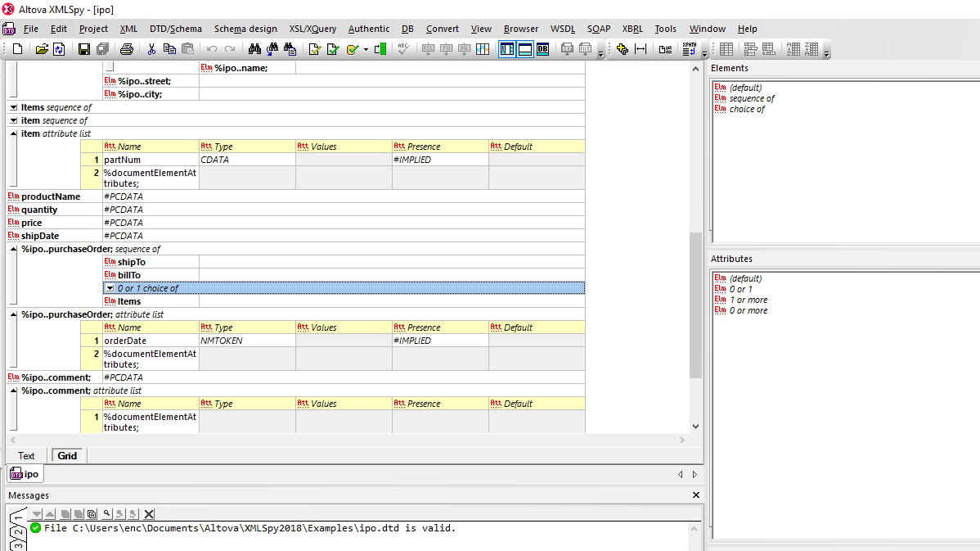
Task: Open the File menu
Action: click(x=30, y=29)
